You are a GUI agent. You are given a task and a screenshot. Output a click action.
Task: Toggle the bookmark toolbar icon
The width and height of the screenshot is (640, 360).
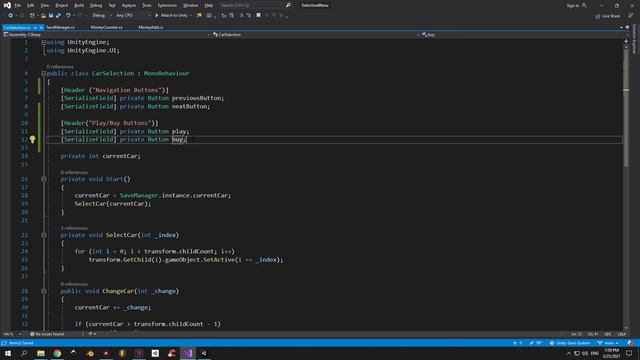(258, 16)
